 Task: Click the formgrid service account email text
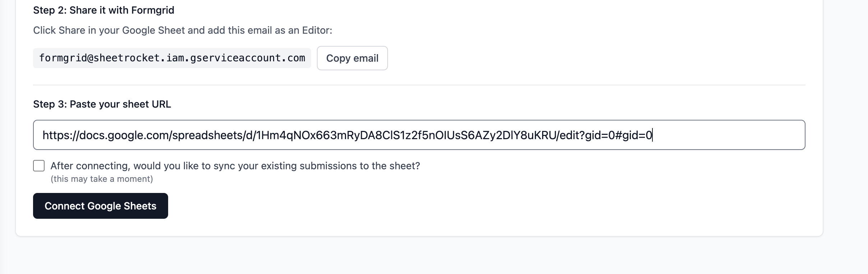coord(172,58)
